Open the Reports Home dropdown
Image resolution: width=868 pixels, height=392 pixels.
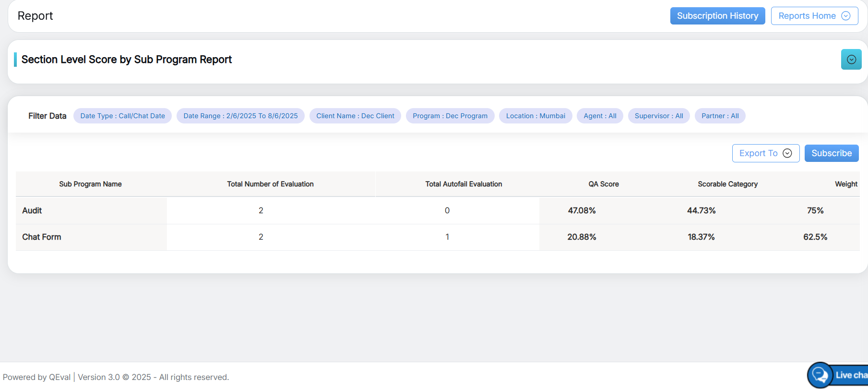coord(814,16)
